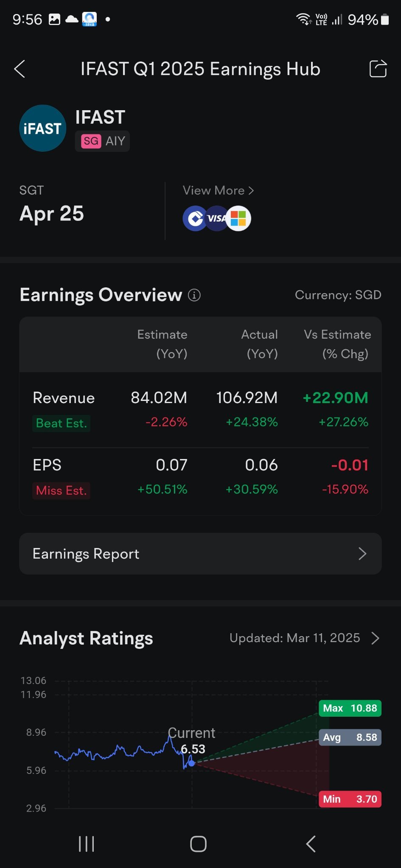Tap the Android navigation back button

click(311, 844)
